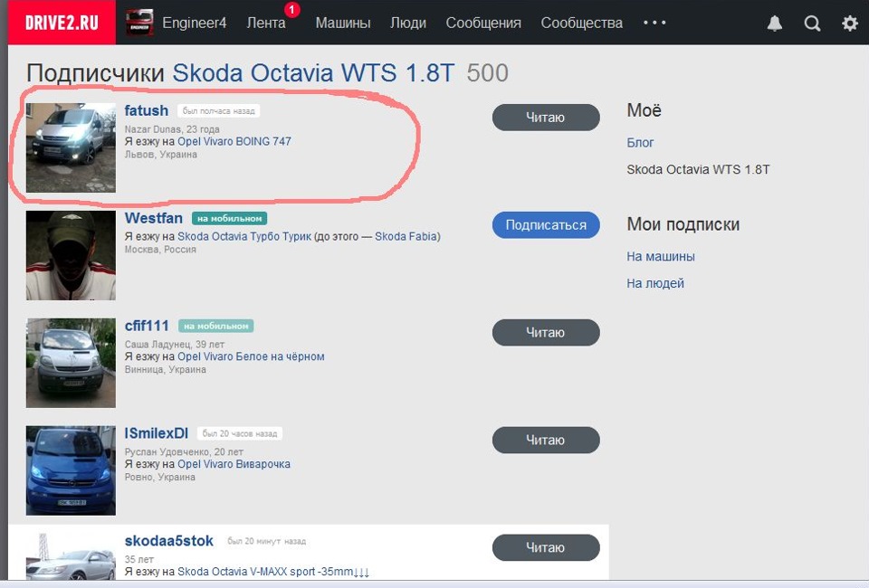
Task: Open Skoda Octavia V-MAXX sport link
Action: [x=273, y=572]
